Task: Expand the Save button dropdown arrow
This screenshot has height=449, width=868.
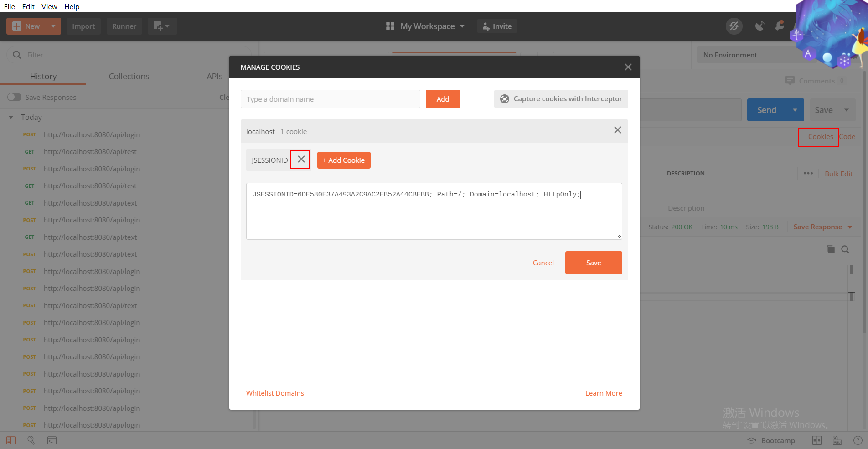Action: coord(847,110)
